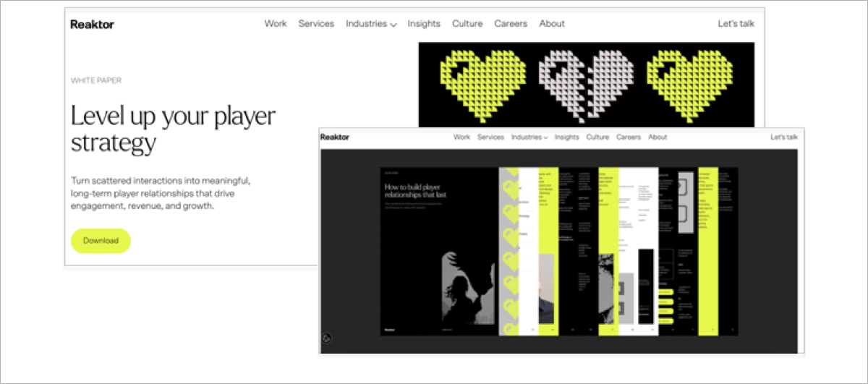Open Services in the back page navigation
The image size is (868, 384).
click(x=316, y=24)
